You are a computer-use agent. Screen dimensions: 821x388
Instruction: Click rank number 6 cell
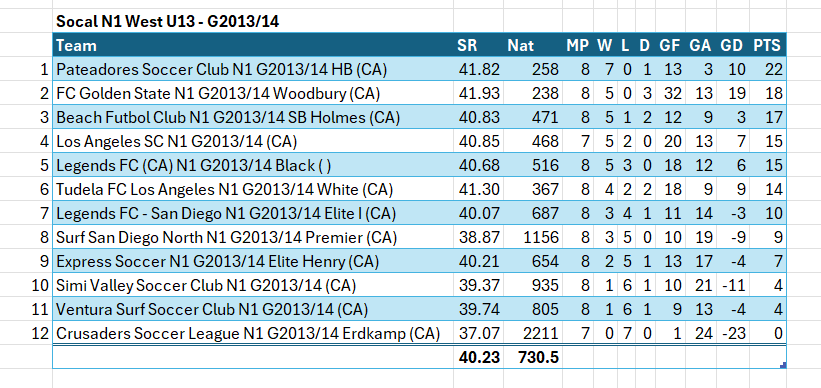[26, 190]
